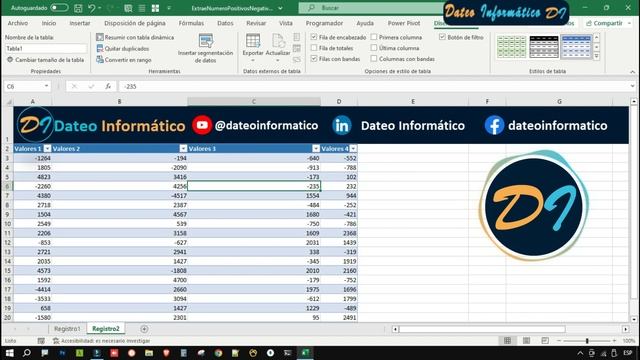Image resolution: width=640 pixels, height=360 pixels.
Task: Open the Exportar dropdown arrow
Action: pyautogui.click(x=253, y=61)
